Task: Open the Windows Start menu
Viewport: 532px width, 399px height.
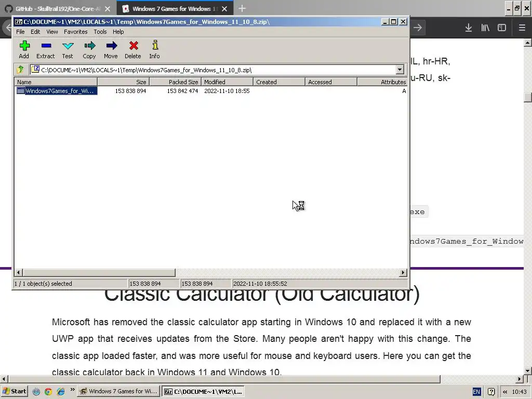Action: click(14, 391)
